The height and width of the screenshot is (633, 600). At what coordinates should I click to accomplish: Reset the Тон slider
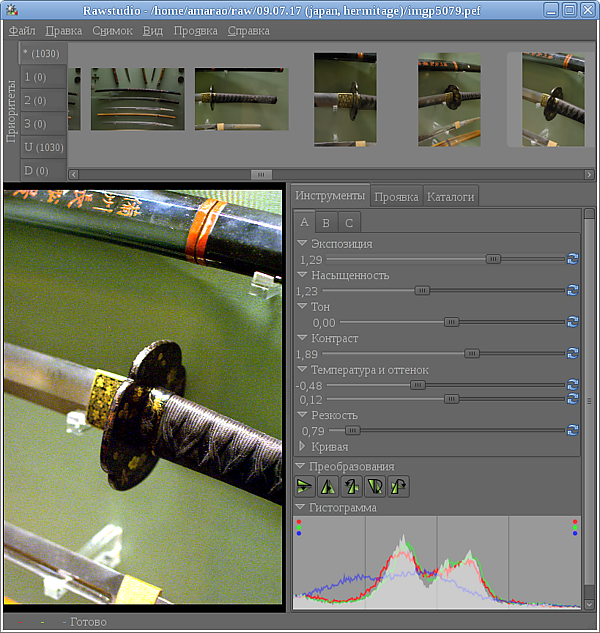[x=572, y=322]
